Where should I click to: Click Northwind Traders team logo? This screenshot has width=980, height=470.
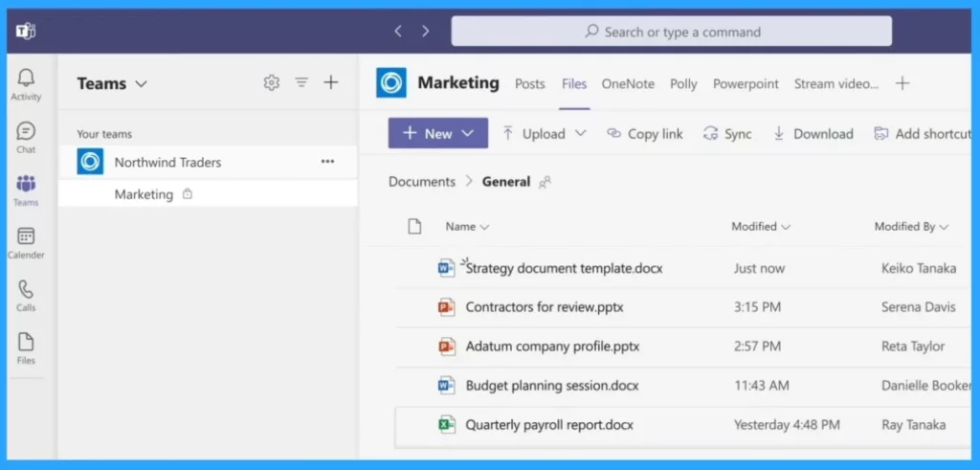90,162
